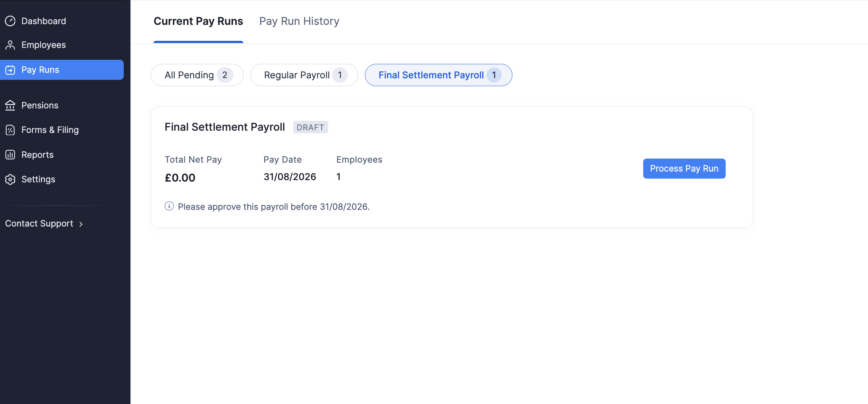Click the Dashboard gauge icon
This screenshot has width=868, height=404.
(10, 21)
